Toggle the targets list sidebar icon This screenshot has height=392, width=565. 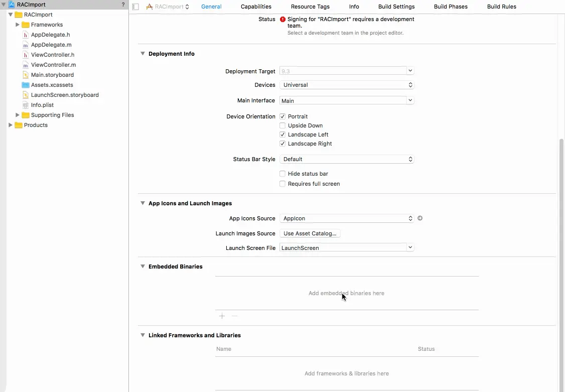(x=135, y=7)
